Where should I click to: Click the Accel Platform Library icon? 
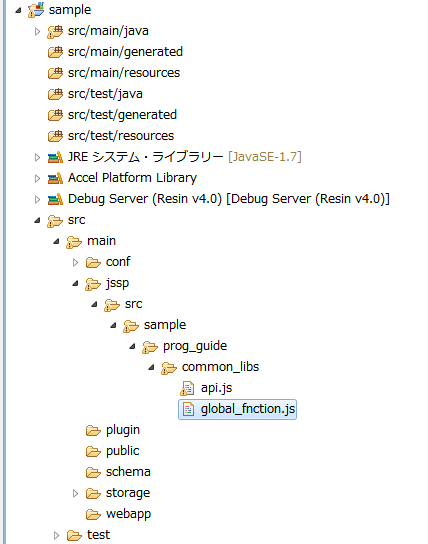click(x=55, y=178)
